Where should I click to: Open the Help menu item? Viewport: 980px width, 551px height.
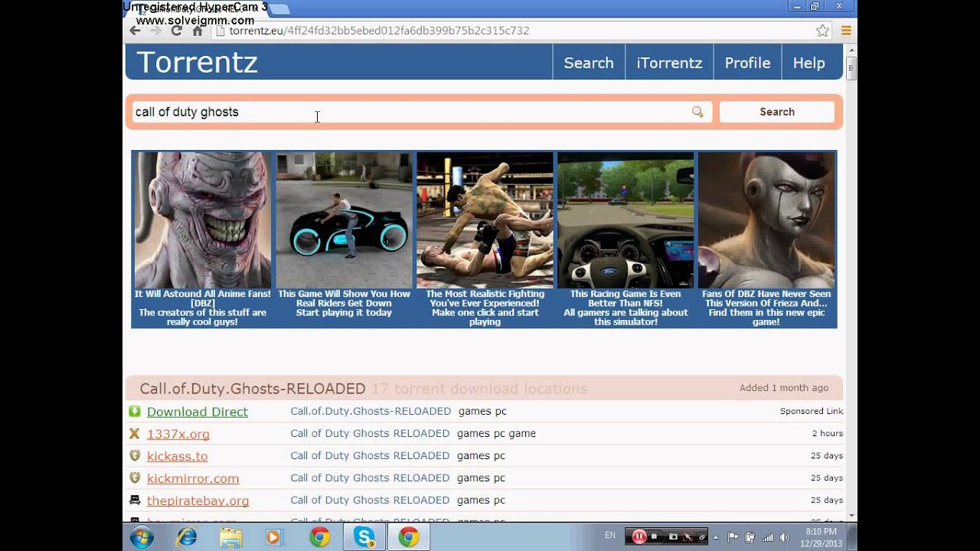click(808, 63)
